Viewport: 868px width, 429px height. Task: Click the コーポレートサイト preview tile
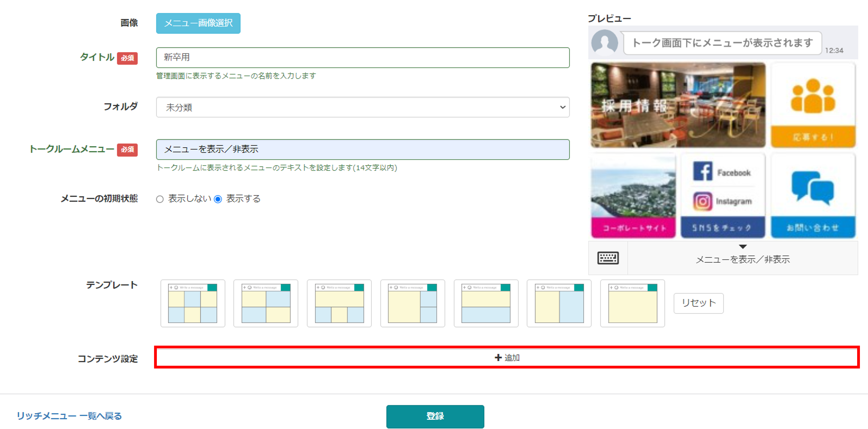click(633, 195)
